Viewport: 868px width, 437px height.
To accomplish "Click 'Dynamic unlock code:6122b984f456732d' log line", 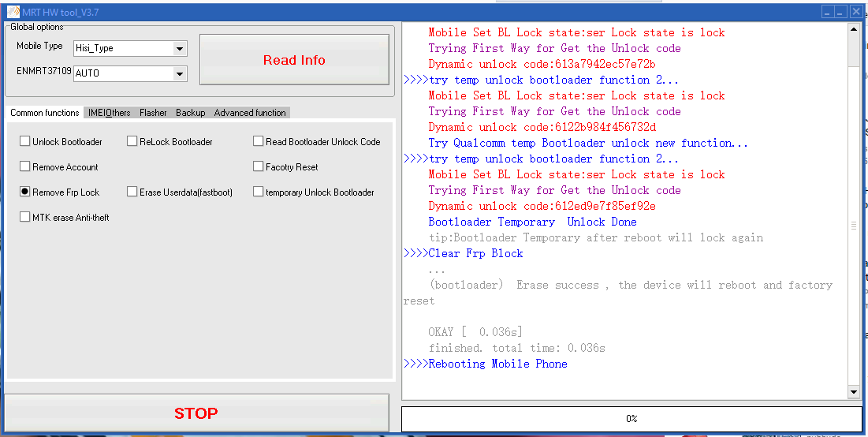I will [x=542, y=127].
